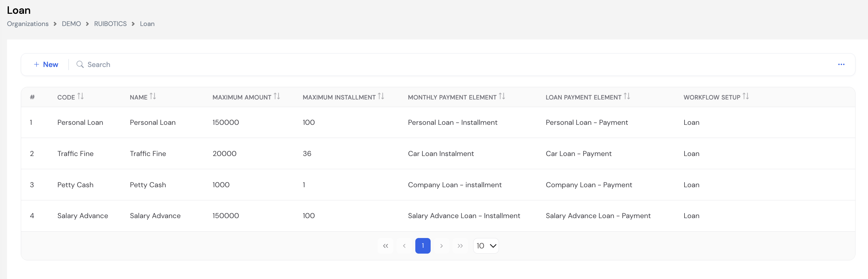Go to next page chevron
The height and width of the screenshot is (279, 868).
(x=441, y=246)
